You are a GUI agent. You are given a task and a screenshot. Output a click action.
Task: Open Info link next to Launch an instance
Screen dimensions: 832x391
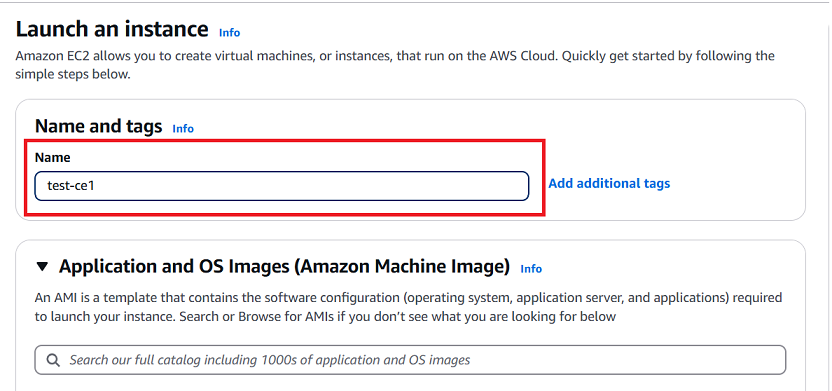tap(229, 32)
